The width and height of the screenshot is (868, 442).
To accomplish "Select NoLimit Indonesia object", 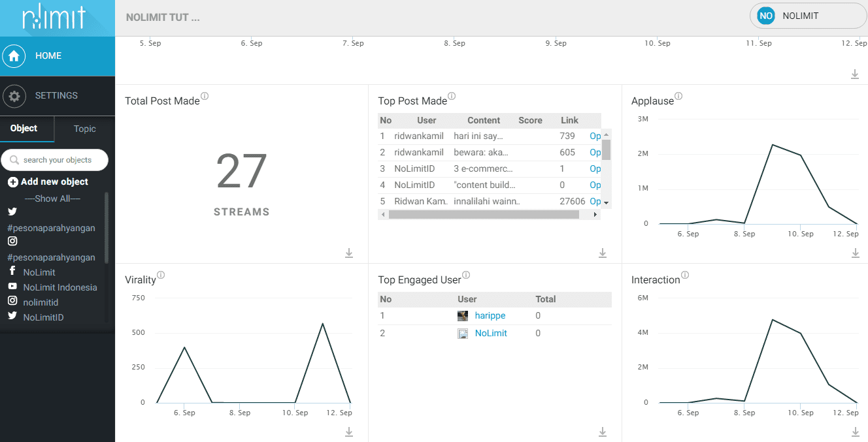I will point(60,288).
